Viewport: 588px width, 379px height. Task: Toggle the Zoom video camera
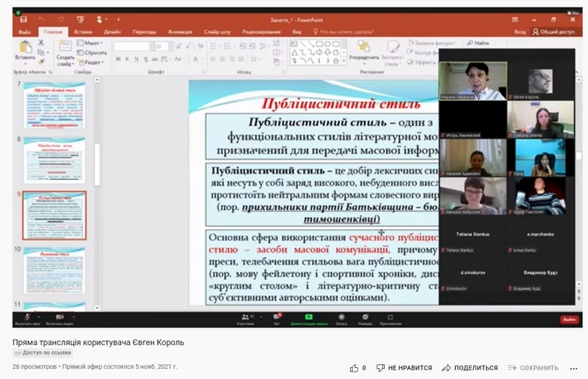[x=60, y=318]
